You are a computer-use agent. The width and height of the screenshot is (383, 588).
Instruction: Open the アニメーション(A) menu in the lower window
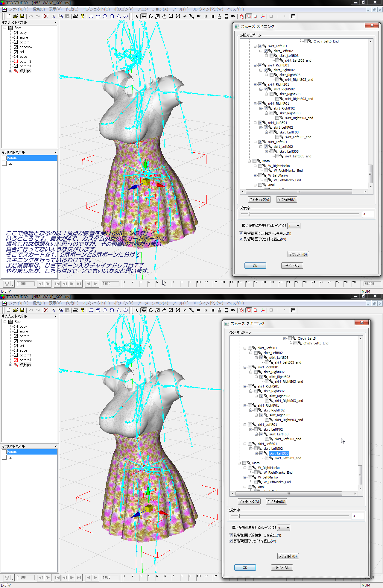pyautogui.click(x=153, y=303)
